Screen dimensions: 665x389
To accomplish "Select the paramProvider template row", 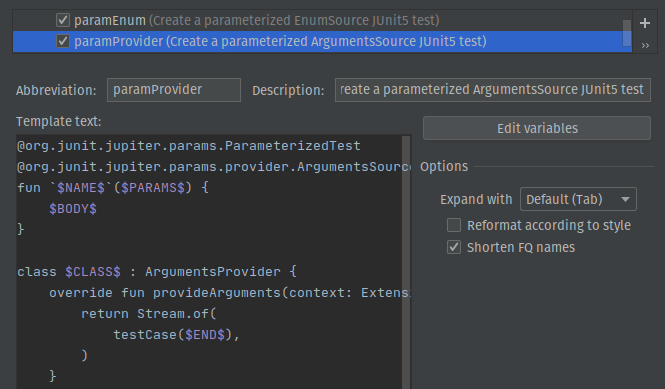I will pos(322,42).
